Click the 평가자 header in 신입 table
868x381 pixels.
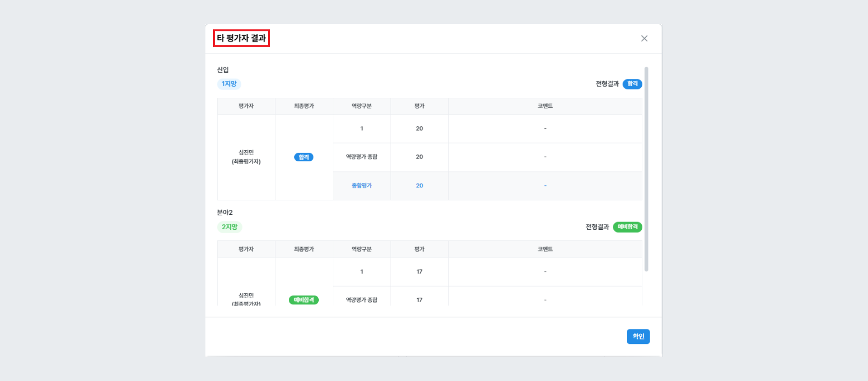246,106
